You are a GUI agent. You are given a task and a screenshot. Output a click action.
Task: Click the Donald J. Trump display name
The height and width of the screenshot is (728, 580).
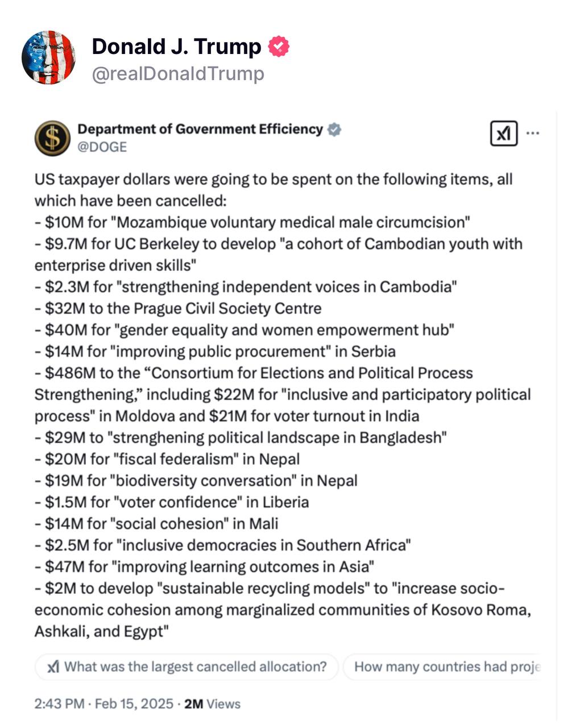(176, 47)
